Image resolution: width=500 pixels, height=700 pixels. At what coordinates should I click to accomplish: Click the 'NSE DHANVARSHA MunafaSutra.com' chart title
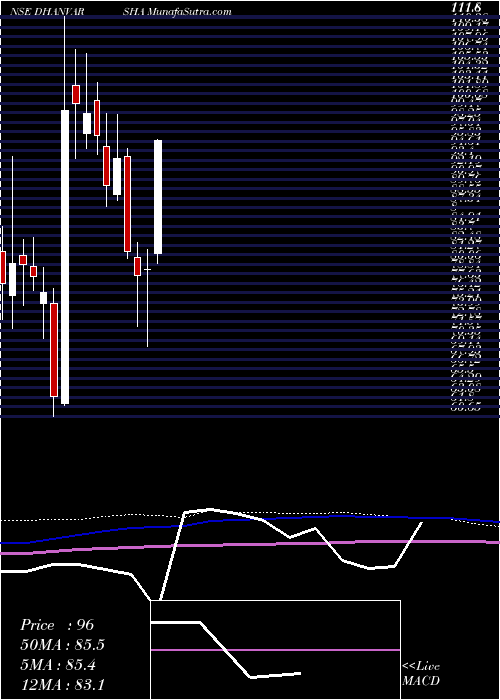120,12
